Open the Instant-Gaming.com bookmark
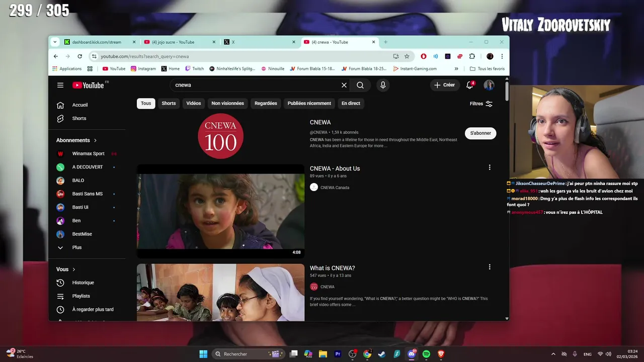Screen dimensions: 644x362 click(x=415, y=69)
